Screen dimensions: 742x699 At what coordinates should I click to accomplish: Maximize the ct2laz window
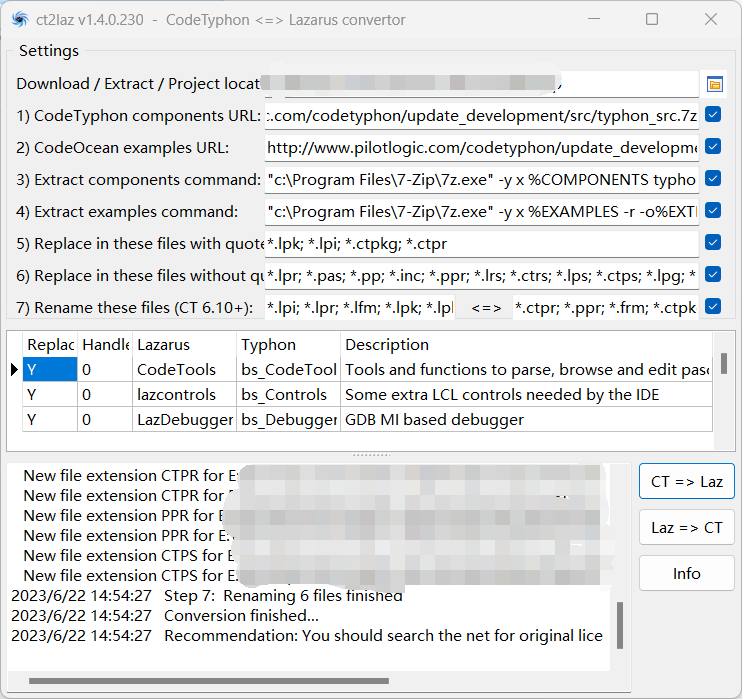(x=652, y=19)
